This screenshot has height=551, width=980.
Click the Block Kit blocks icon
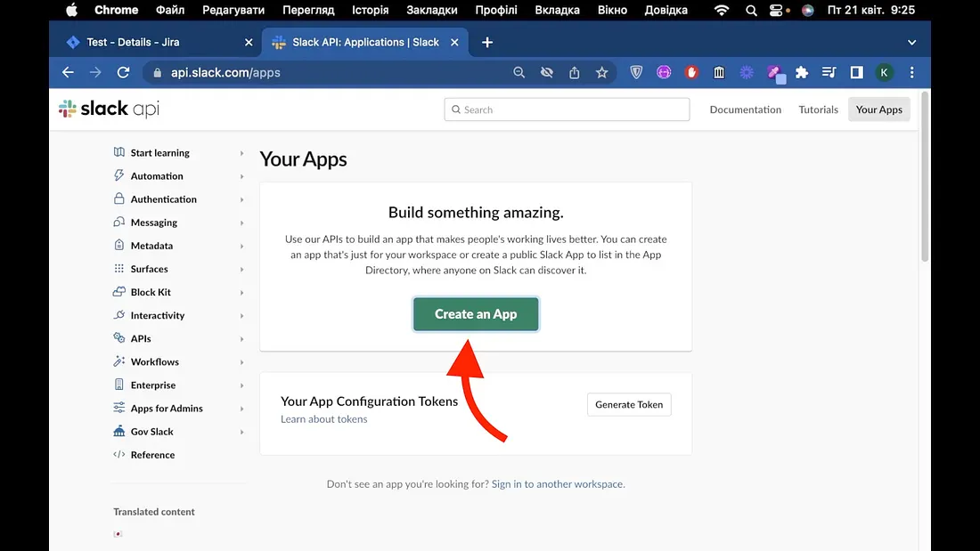tap(118, 292)
